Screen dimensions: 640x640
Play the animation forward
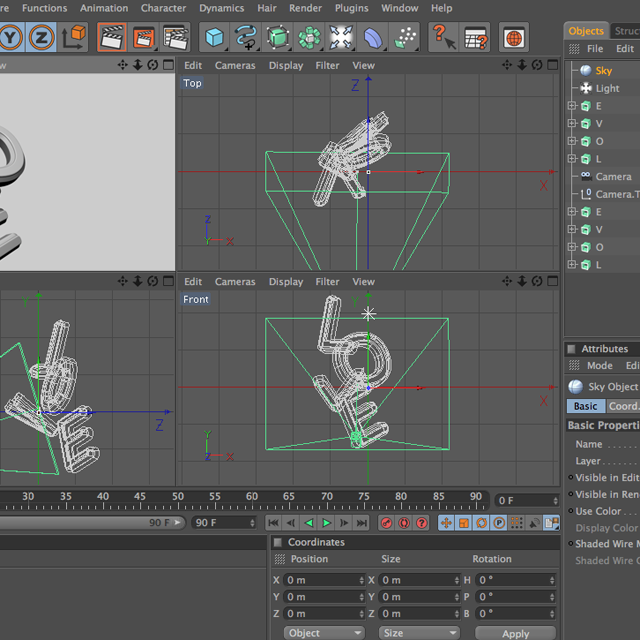[x=327, y=523]
